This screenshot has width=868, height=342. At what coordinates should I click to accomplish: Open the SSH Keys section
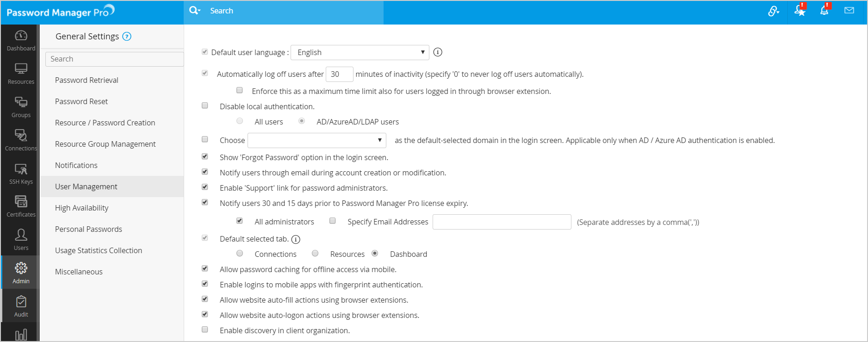[x=21, y=174]
